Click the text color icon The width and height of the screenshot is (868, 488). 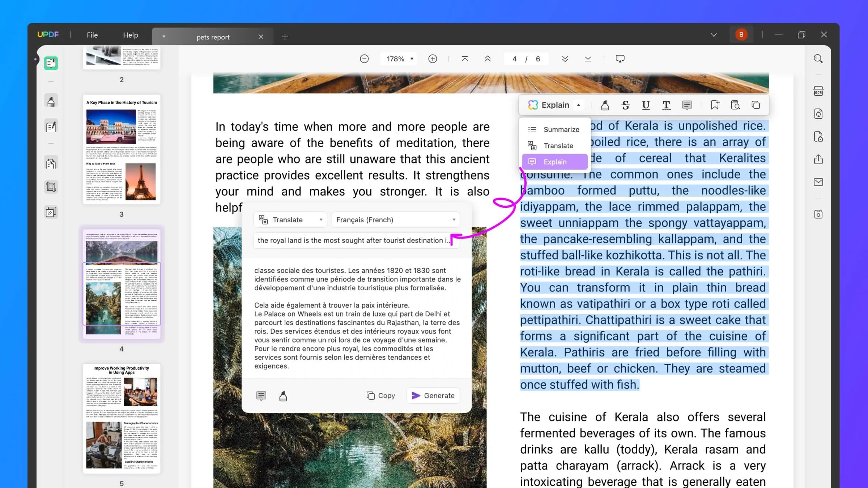(x=667, y=106)
